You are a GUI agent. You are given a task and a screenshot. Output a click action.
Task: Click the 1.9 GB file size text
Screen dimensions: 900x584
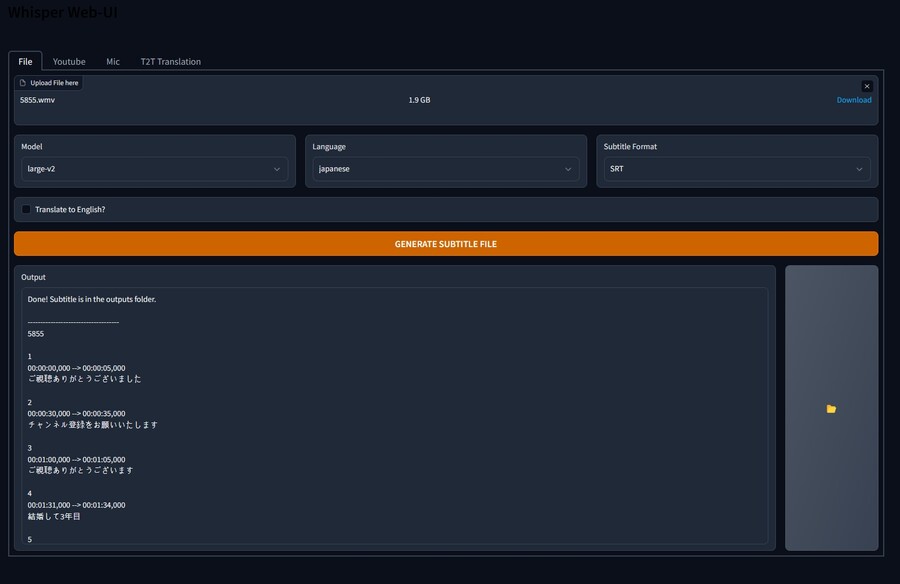(419, 100)
